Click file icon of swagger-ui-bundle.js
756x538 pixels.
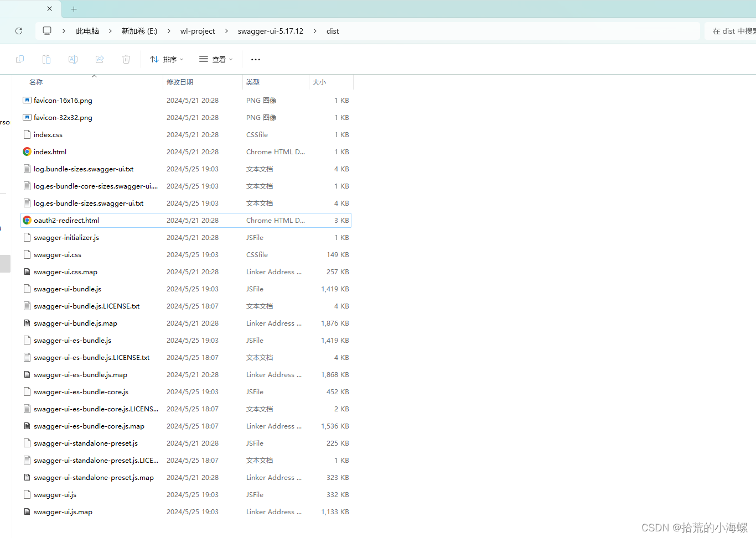(x=27, y=289)
